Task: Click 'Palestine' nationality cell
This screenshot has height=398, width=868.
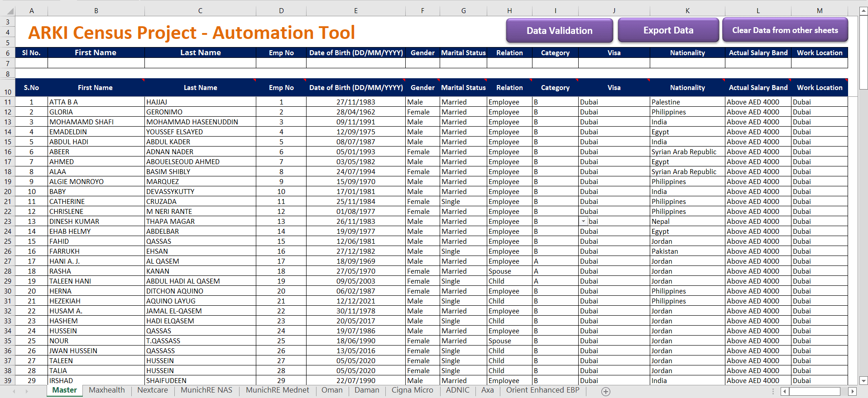Action: pyautogui.click(x=687, y=102)
